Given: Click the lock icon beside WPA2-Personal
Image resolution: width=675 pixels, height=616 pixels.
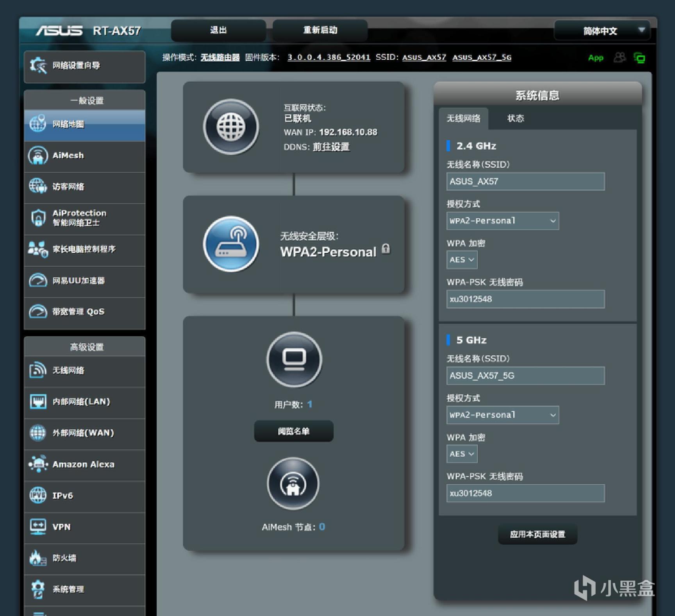Looking at the screenshot, I should 386,249.
